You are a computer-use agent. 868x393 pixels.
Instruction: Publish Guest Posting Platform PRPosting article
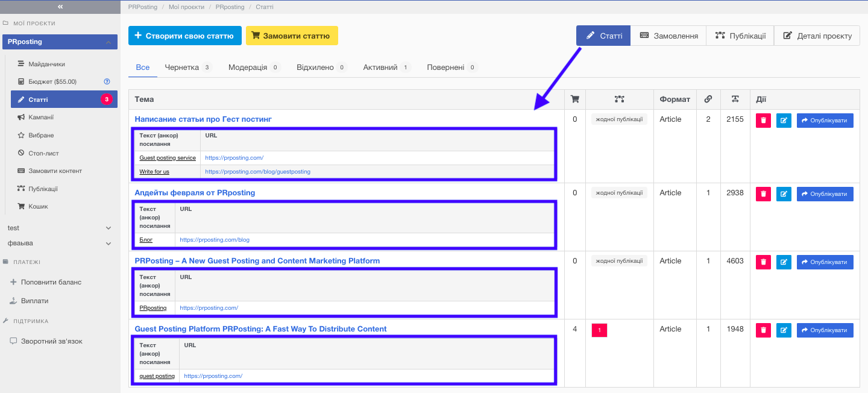825,330
